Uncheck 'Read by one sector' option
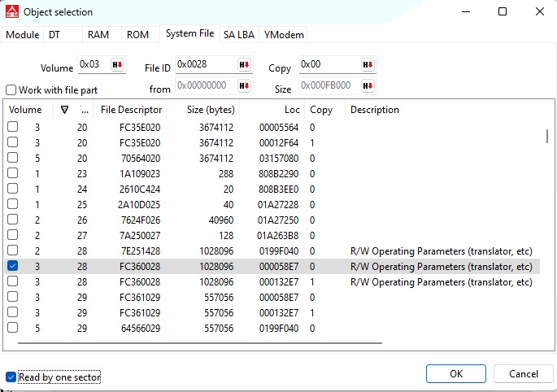 [11, 377]
